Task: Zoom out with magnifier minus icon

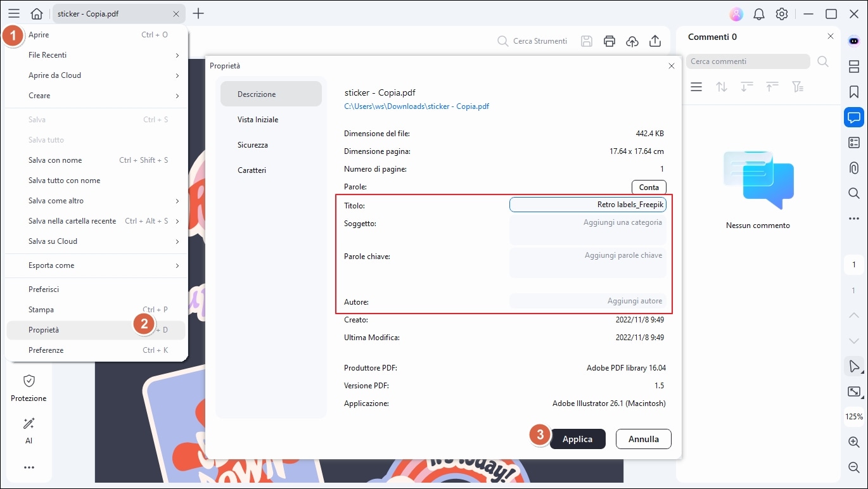Action: 854,467
